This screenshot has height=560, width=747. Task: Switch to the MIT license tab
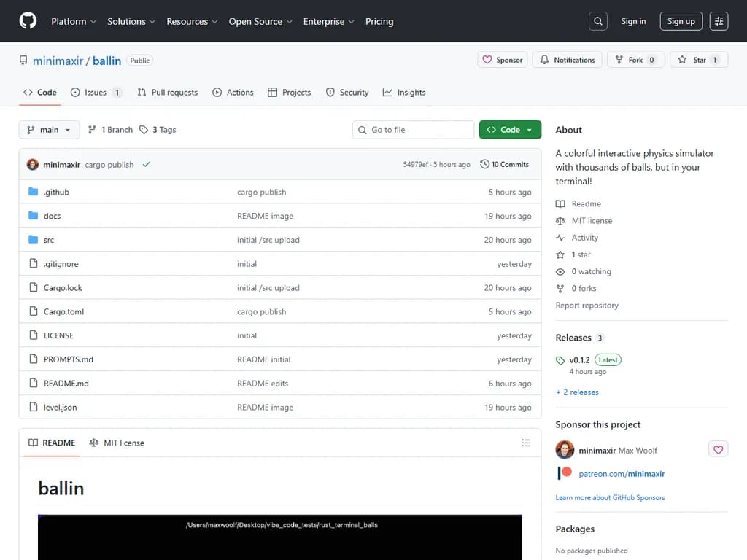117,443
